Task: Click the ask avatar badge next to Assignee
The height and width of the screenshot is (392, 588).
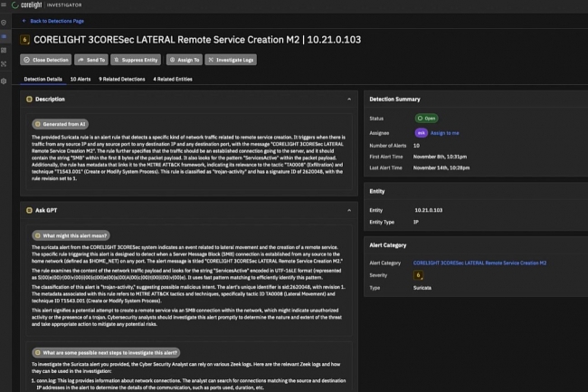Action: click(420, 132)
